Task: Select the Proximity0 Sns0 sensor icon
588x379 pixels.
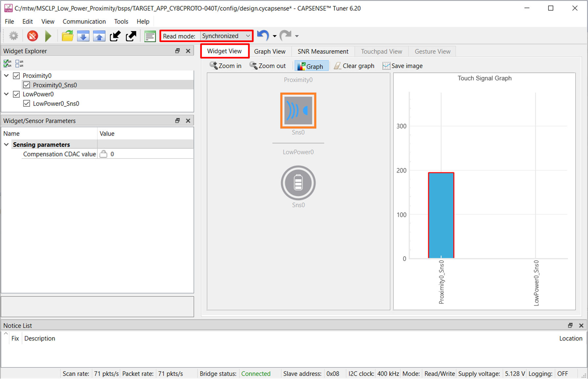Action: (x=298, y=110)
